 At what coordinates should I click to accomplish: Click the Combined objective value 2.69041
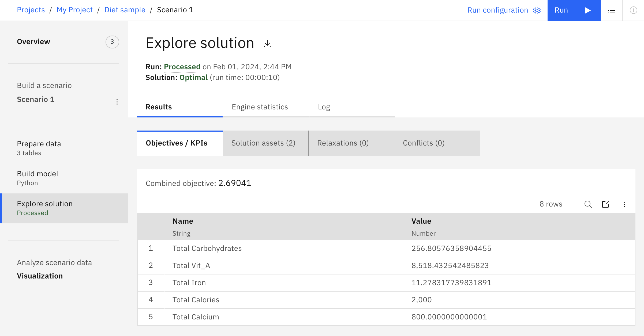coord(235,183)
